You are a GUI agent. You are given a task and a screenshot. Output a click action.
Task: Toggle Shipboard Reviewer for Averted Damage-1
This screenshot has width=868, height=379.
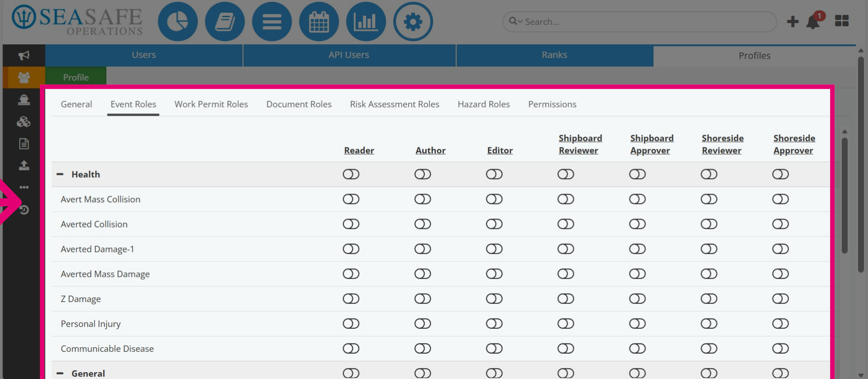566,249
